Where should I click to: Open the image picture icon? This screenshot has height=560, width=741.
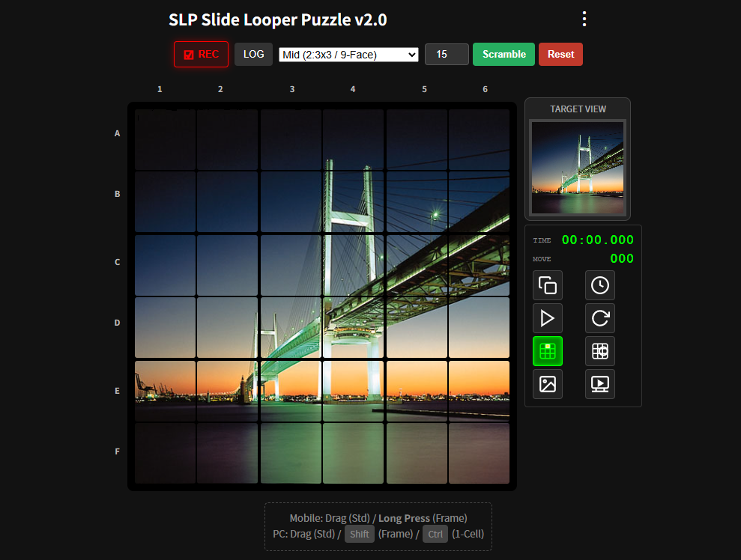(548, 384)
